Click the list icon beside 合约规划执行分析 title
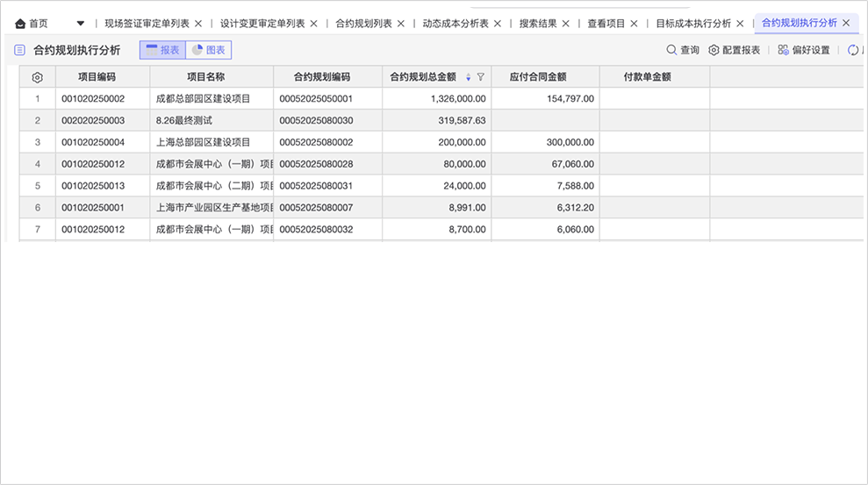868x485 pixels. [x=19, y=50]
